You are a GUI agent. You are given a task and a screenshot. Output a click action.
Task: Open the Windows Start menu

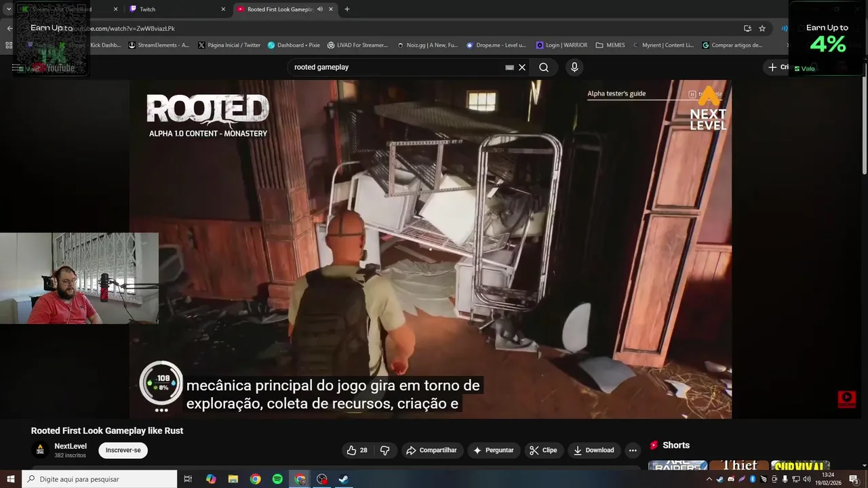pos(10,479)
